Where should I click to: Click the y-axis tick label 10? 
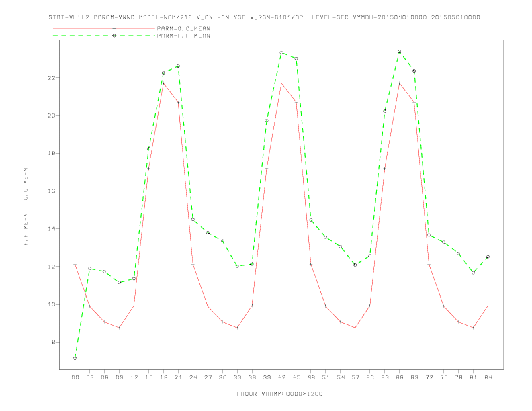52,304
